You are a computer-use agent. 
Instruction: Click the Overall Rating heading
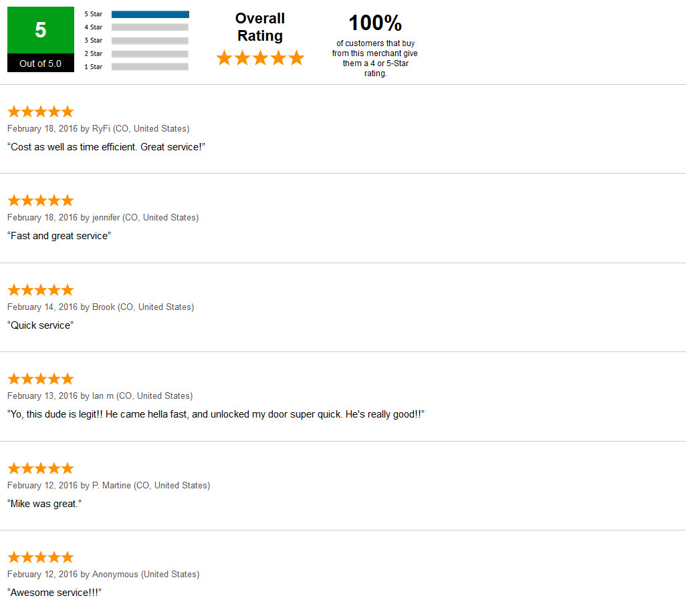point(260,27)
